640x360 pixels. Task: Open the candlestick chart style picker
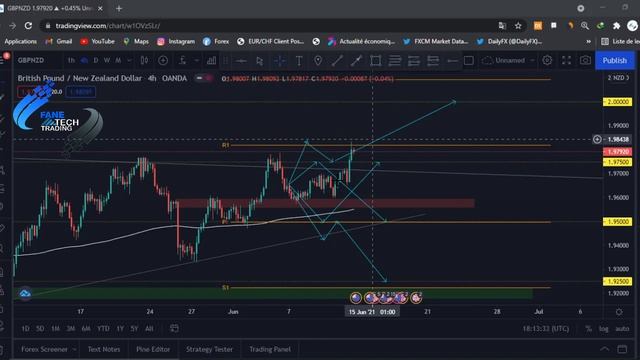[144, 60]
